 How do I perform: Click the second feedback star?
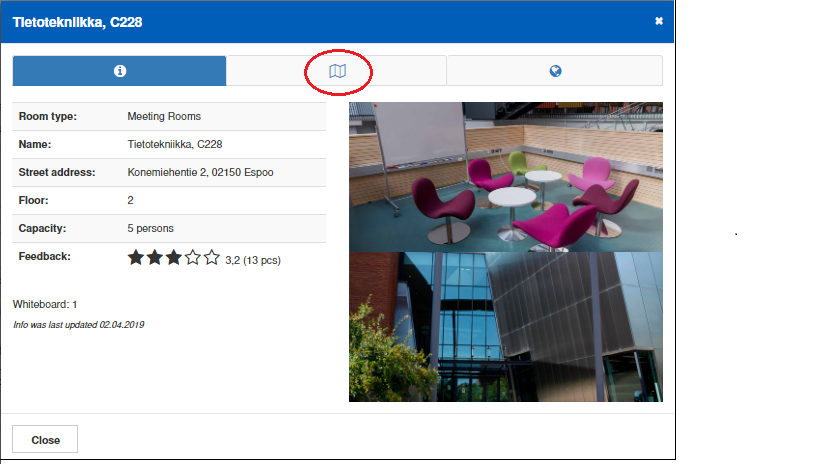click(155, 258)
